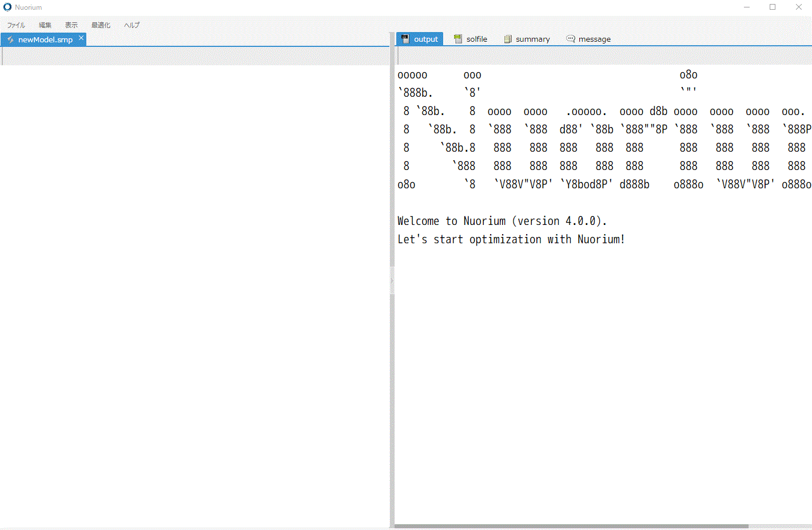Click the Nuorium app logo icon
The width and height of the screenshot is (812, 530).
[7, 7]
